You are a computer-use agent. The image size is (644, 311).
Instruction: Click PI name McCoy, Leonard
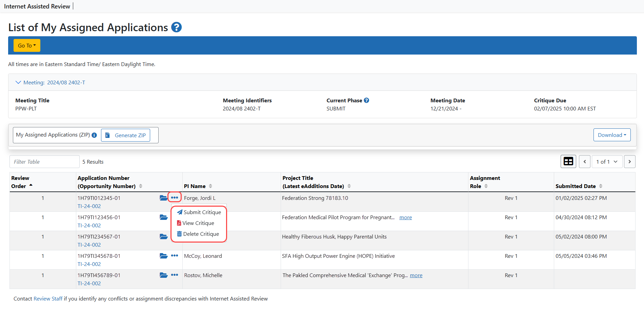click(203, 256)
